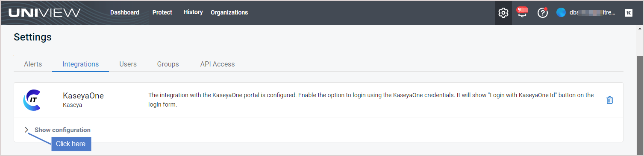
Task: Open the 1K Kaseya icon in header
Action: click(629, 13)
